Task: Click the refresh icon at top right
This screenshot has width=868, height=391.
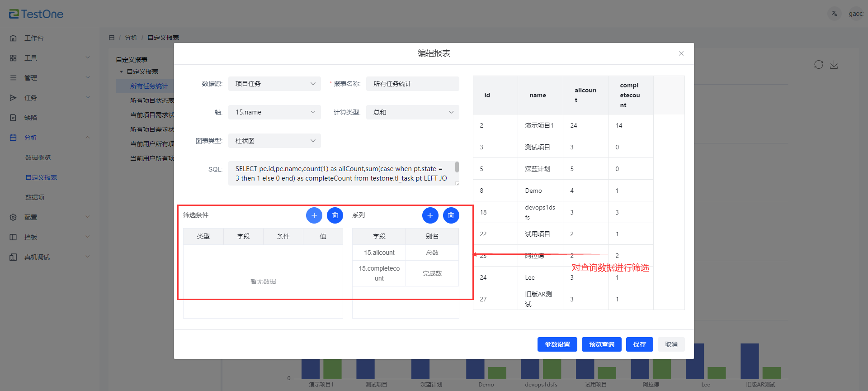Action: point(818,65)
